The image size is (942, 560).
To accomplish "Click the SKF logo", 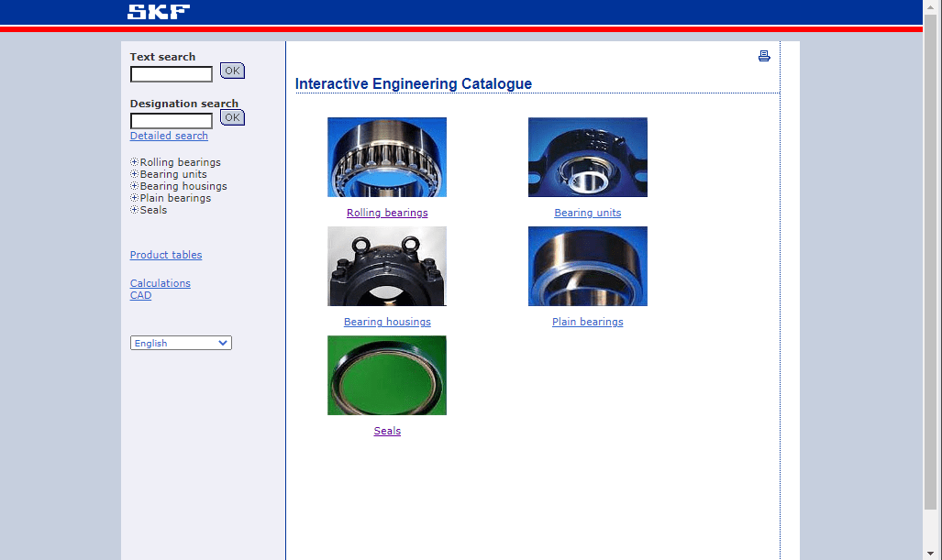I will 159,12.
